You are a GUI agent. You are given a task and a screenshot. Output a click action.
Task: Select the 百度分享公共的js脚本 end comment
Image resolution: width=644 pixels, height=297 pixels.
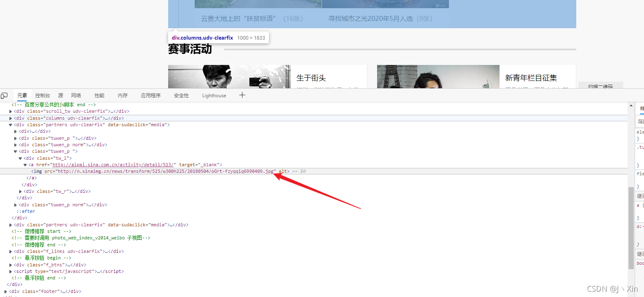click(53, 105)
